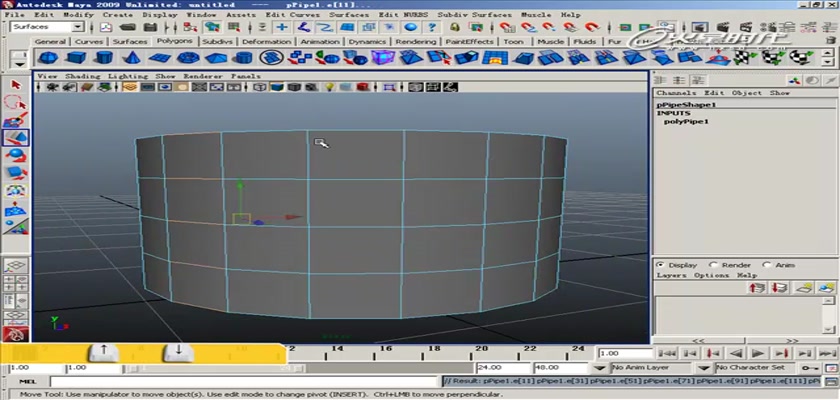
Task: Open the Edit NURBS menu
Action: 401,15
